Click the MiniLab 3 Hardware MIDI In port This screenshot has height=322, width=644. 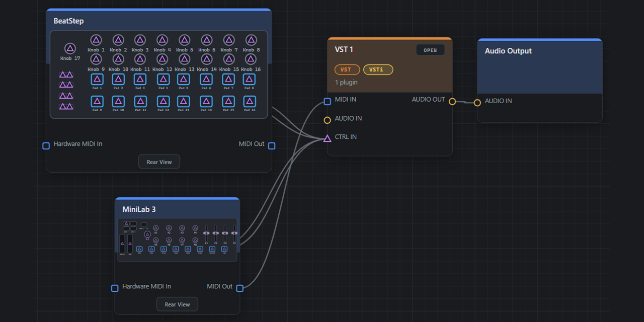(115, 288)
